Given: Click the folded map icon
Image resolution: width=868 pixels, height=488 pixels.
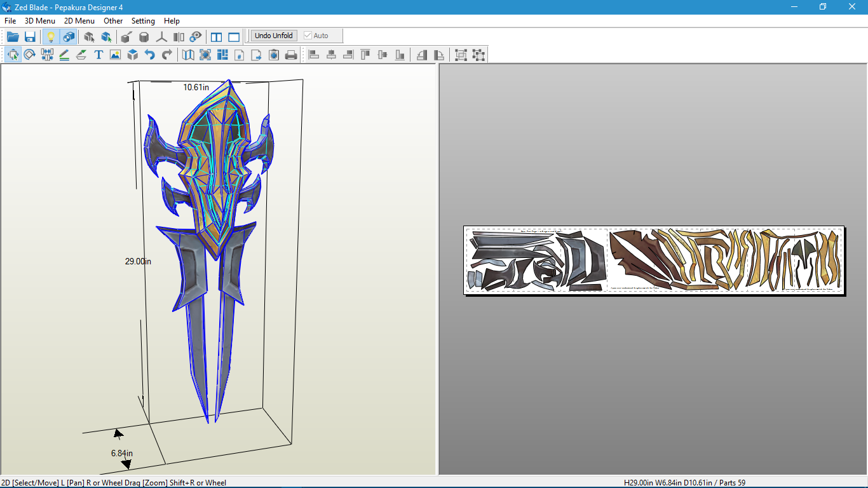Looking at the screenshot, I should pyautogui.click(x=188, y=55).
